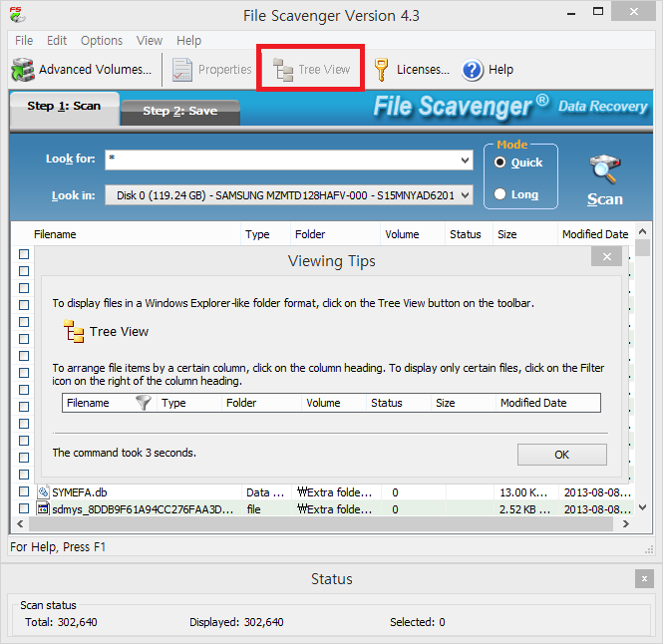
Task: Open the File menu
Action: [x=24, y=41]
